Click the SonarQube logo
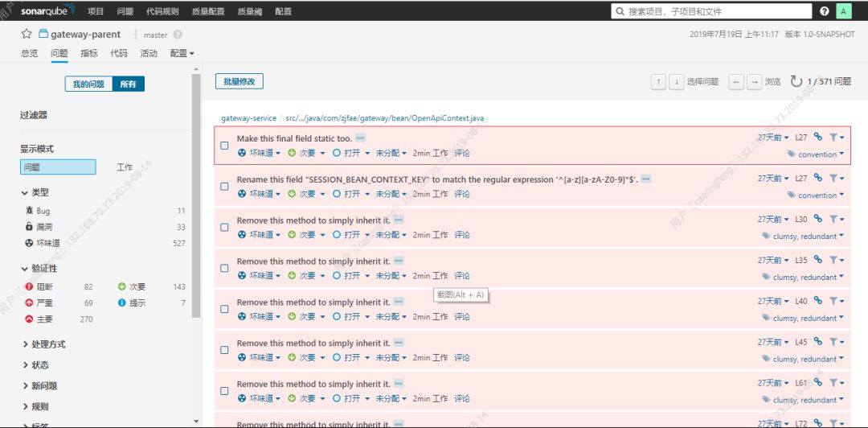Viewport: 868px width, 428px height. (49, 11)
